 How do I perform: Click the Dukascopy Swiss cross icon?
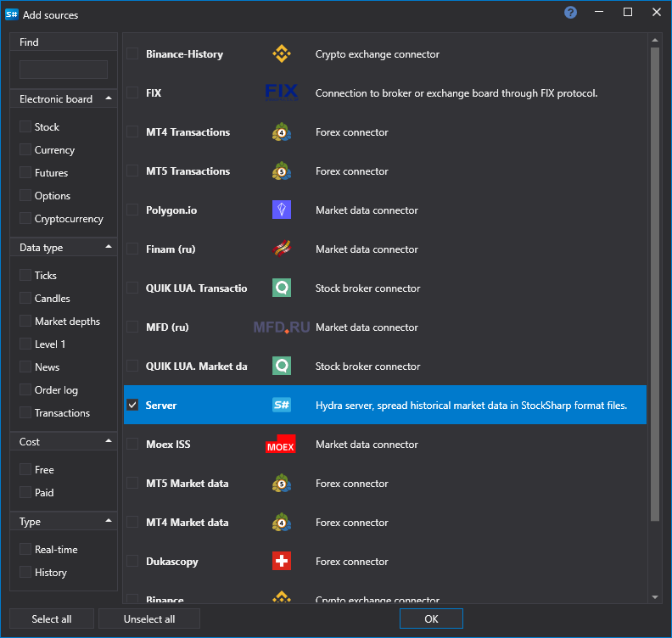pos(282,561)
